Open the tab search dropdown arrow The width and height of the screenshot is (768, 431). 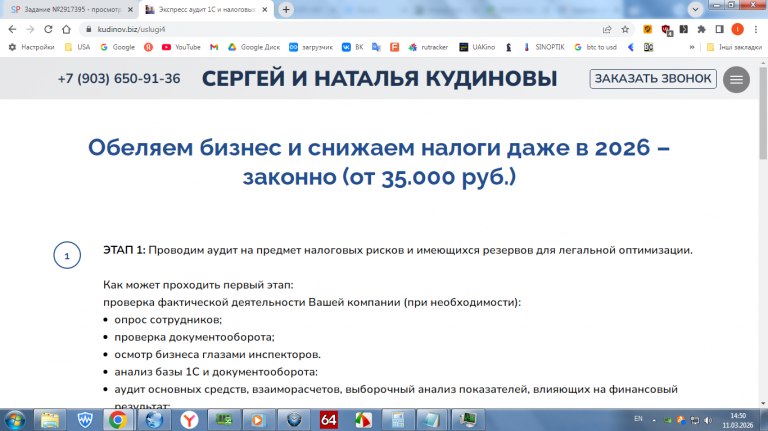pyautogui.click(x=695, y=9)
